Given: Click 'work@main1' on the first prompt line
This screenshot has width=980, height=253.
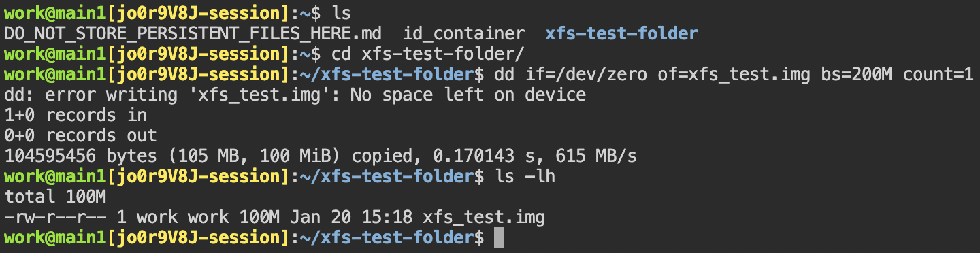Looking at the screenshot, I should [x=55, y=13].
